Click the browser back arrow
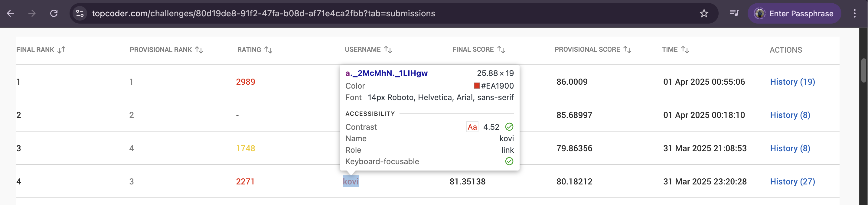 [11, 14]
